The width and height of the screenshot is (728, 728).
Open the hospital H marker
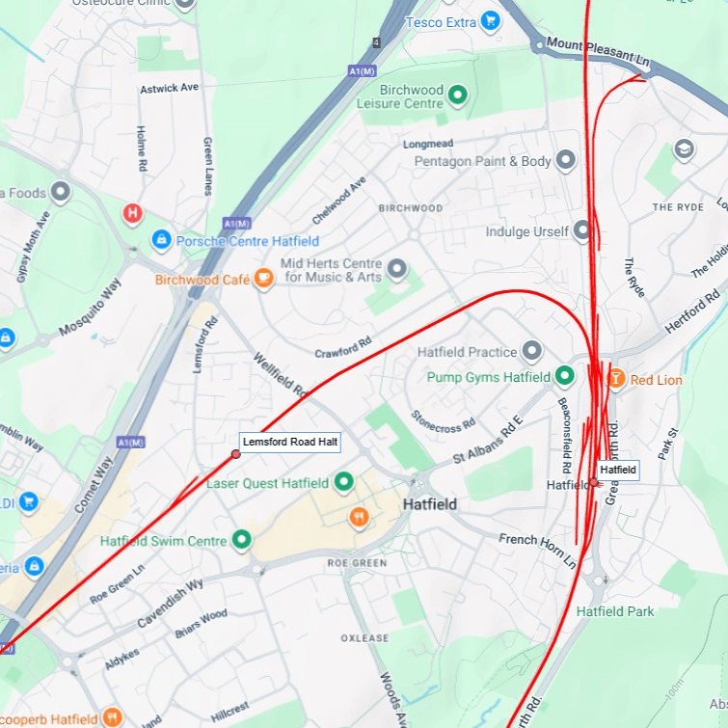[133, 214]
